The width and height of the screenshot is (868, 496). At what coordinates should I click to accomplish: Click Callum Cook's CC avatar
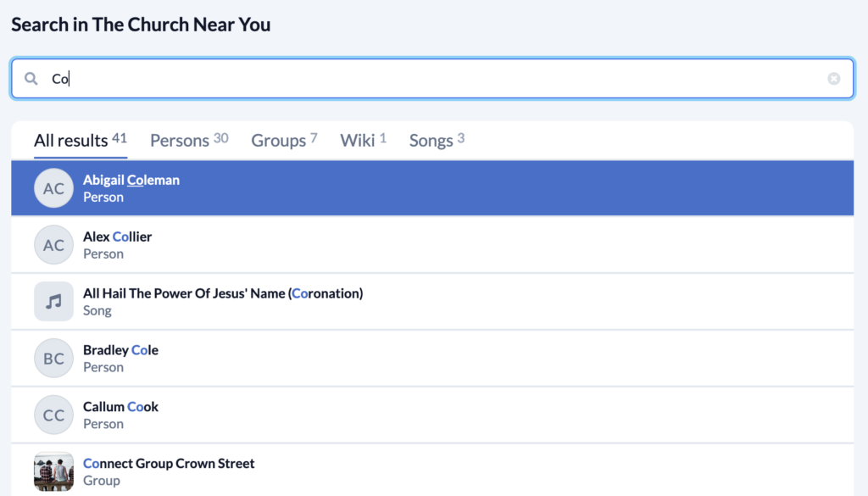(53, 415)
